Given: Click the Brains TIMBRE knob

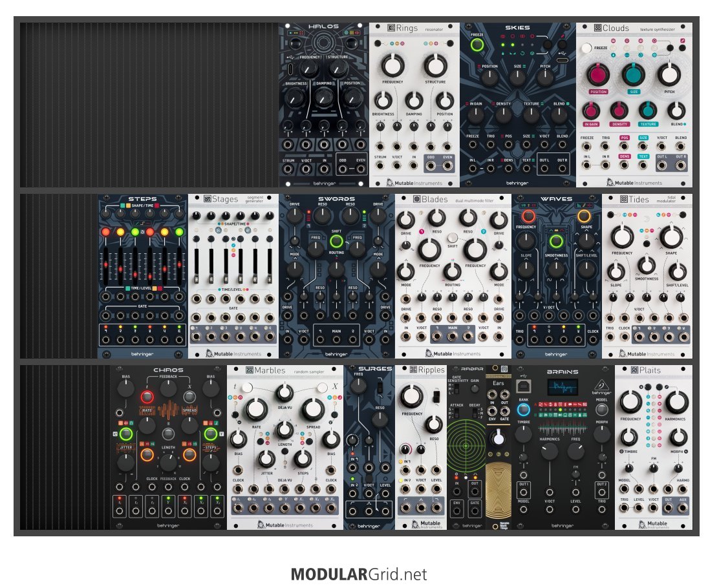Looking at the screenshot, I should [x=523, y=434].
